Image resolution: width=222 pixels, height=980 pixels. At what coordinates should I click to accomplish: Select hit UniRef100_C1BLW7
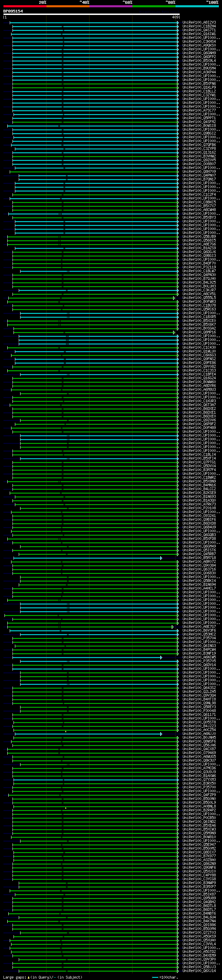(x=199, y=271)
